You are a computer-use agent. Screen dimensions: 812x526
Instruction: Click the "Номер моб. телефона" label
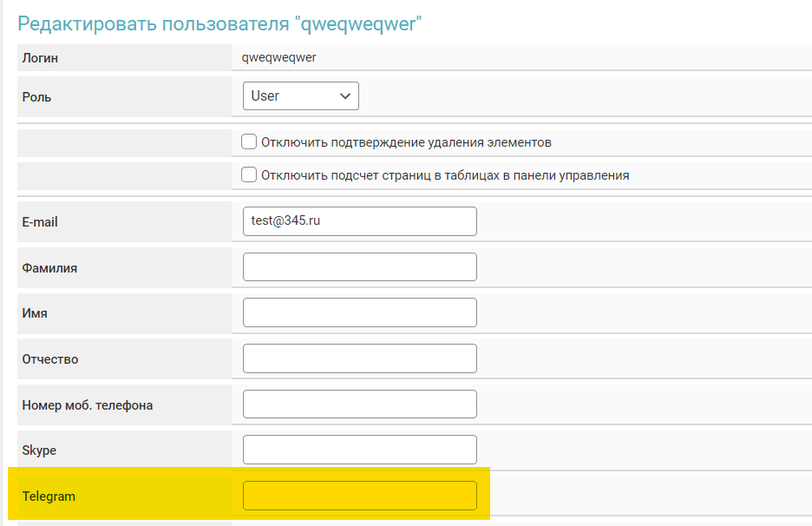[88, 405]
